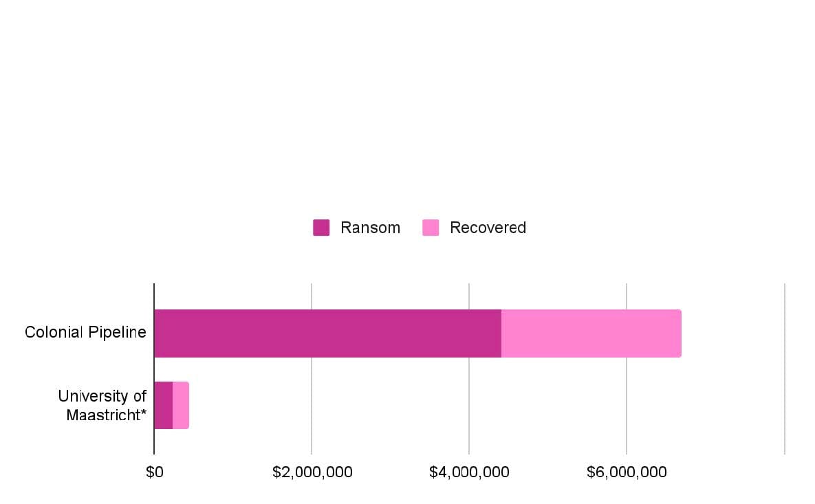Select the $2,000,000 axis tick label
Screen dimensions: 815x504
(312, 472)
